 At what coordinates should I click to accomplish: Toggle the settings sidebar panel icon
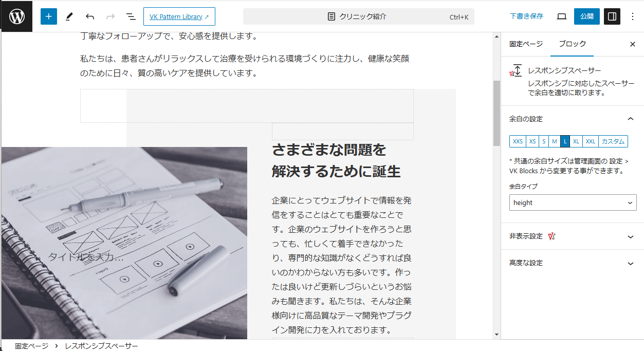(x=612, y=16)
